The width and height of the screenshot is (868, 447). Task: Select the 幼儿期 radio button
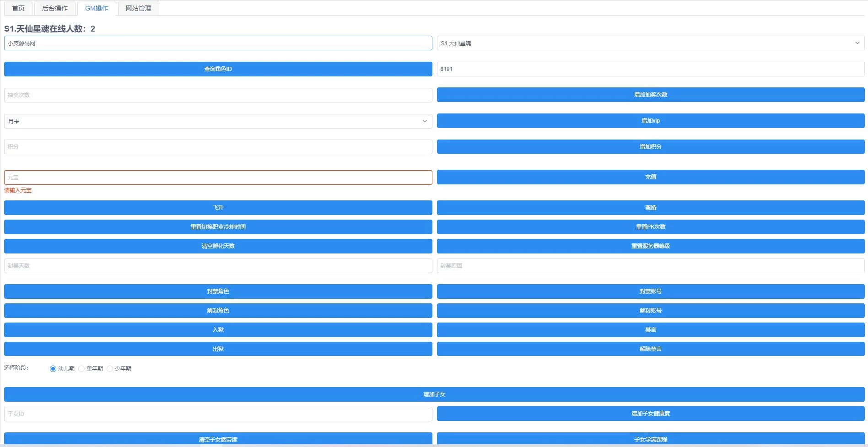(53, 369)
